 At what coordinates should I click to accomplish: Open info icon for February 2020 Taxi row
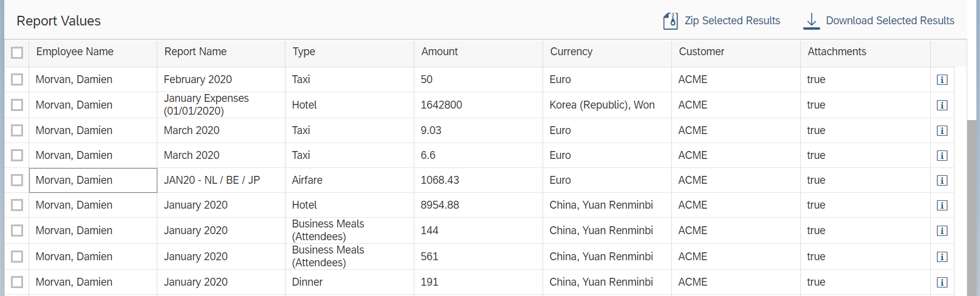coord(942,79)
